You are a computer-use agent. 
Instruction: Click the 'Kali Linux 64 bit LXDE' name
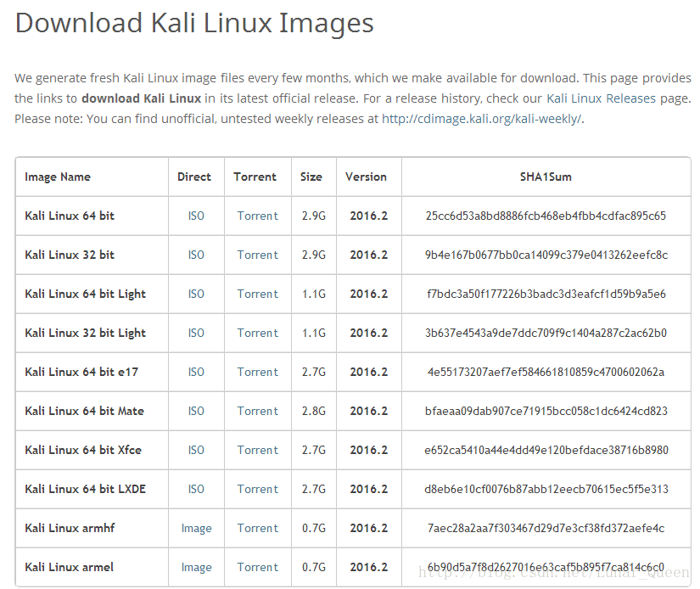coord(85,489)
